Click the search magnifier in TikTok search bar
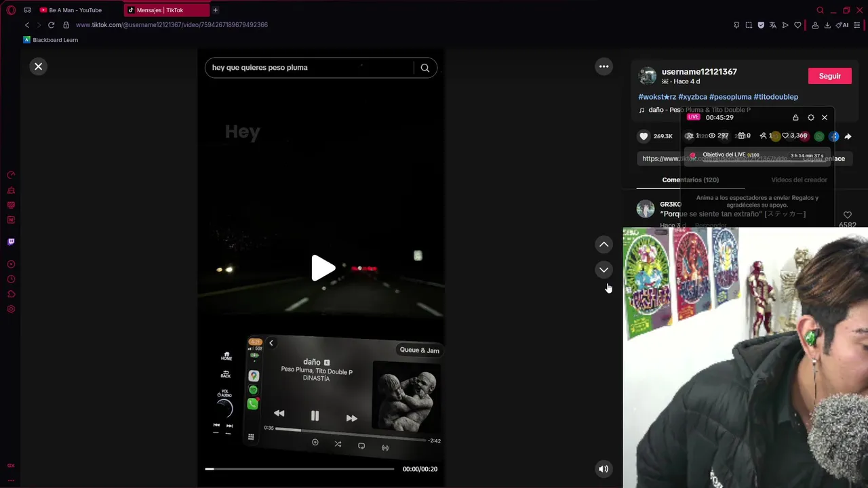The width and height of the screenshot is (868, 488). coord(425,68)
